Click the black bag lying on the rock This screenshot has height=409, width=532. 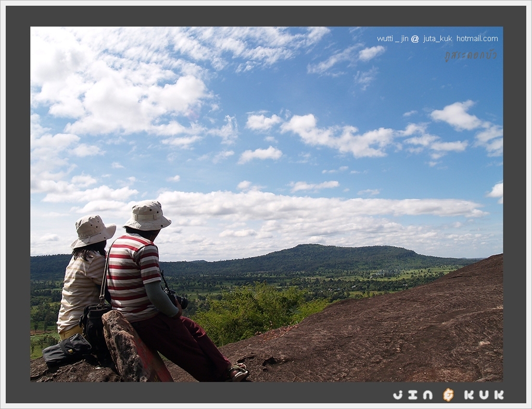[x=67, y=350]
